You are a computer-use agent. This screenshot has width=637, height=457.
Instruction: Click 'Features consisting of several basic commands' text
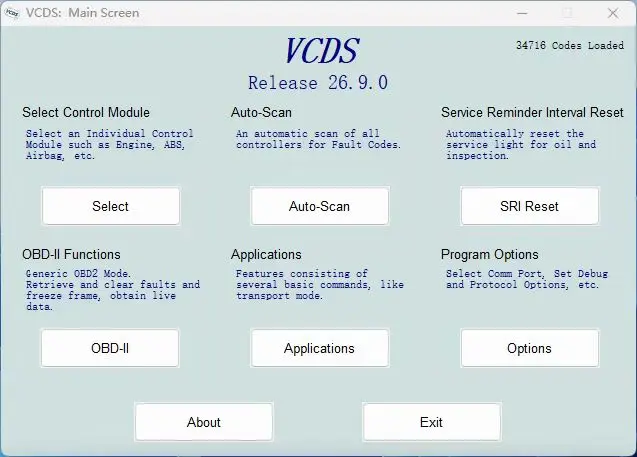(320, 284)
